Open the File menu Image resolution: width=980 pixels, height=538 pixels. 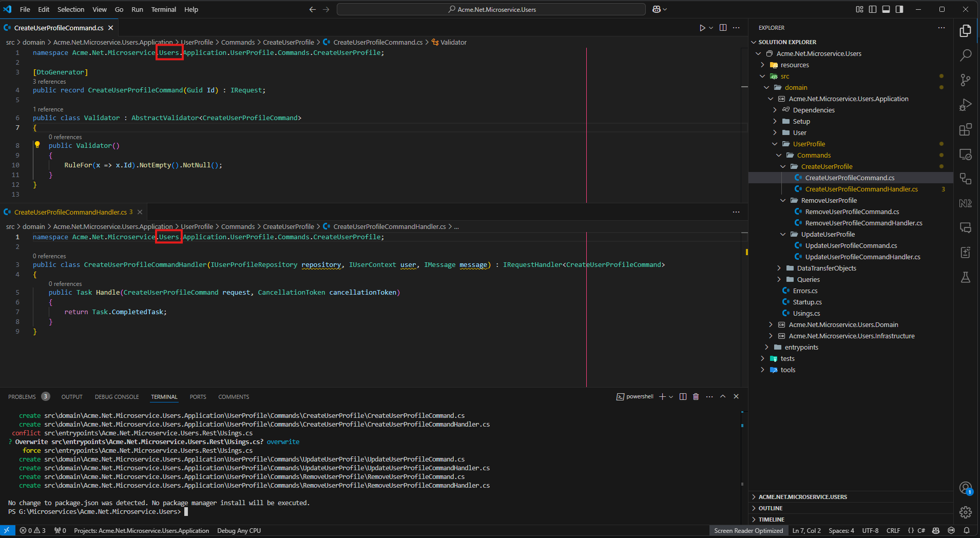tap(25, 9)
